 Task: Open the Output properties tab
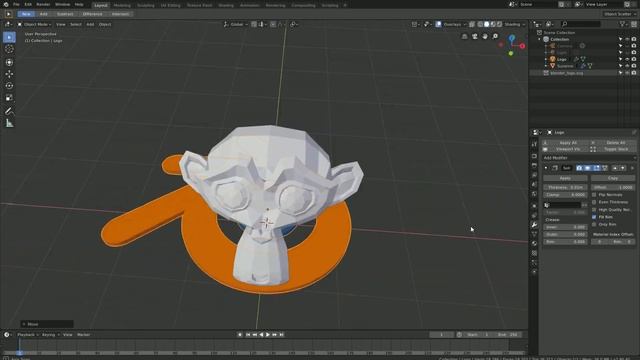pyautogui.click(x=534, y=165)
